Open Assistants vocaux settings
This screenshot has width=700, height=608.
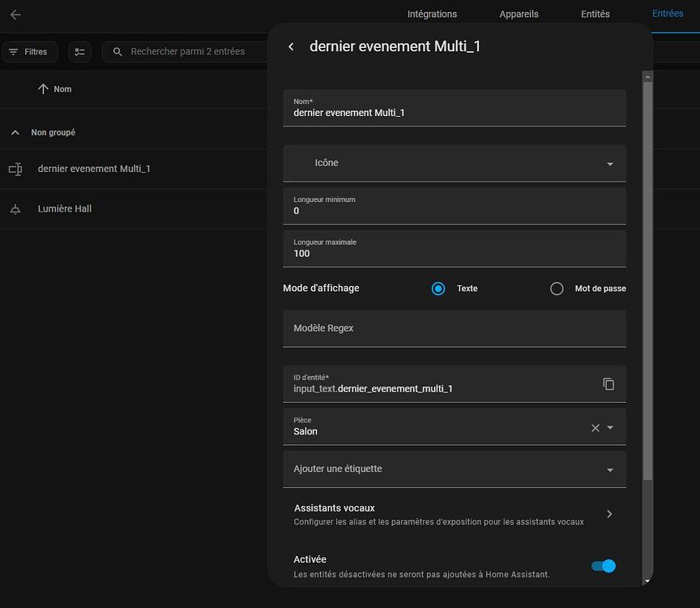454,514
